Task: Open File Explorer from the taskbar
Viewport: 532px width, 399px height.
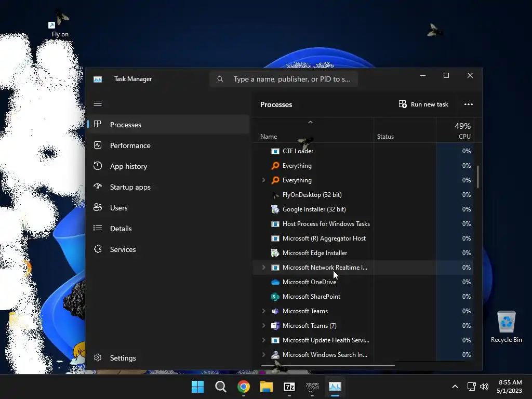Action: (x=267, y=387)
